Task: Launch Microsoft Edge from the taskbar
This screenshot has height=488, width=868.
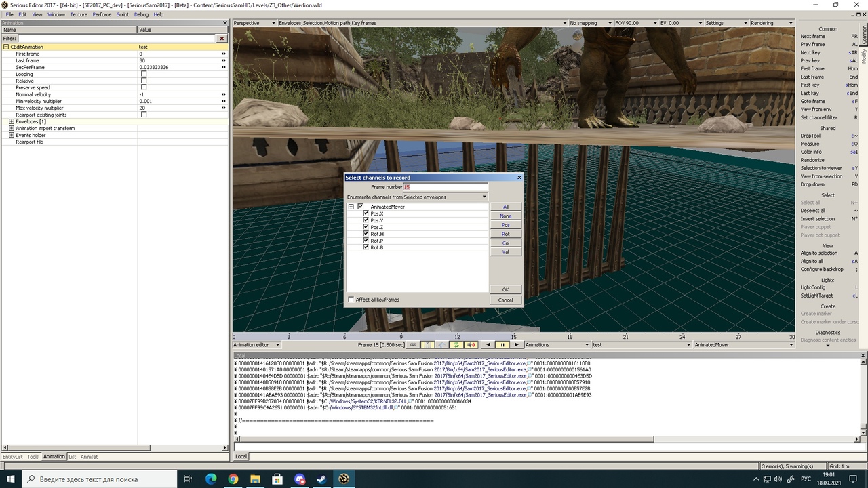Action: [210, 479]
